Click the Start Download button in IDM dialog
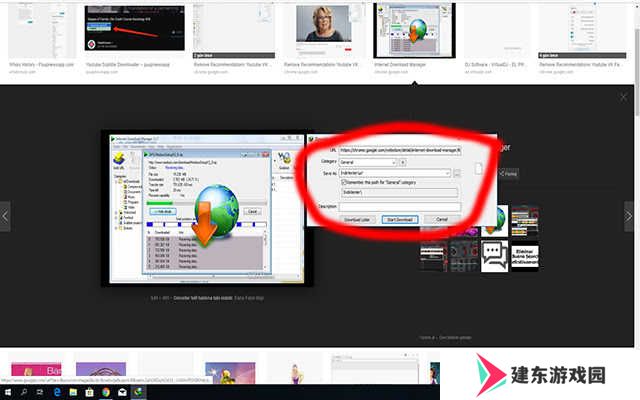 [400, 220]
